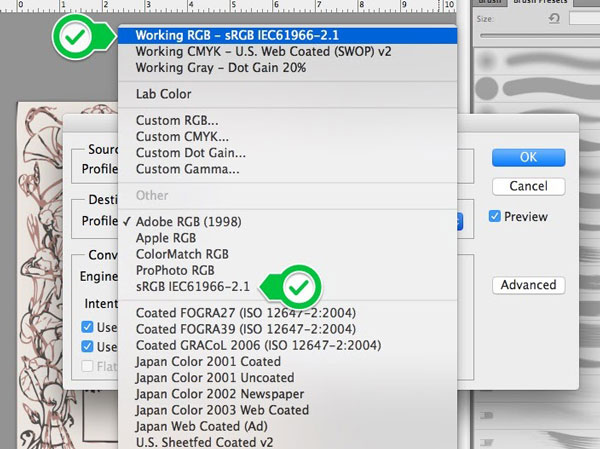The height and width of the screenshot is (449, 600).
Task: Select Working Gray – Dot Gain 20%
Action: [287, 68]
